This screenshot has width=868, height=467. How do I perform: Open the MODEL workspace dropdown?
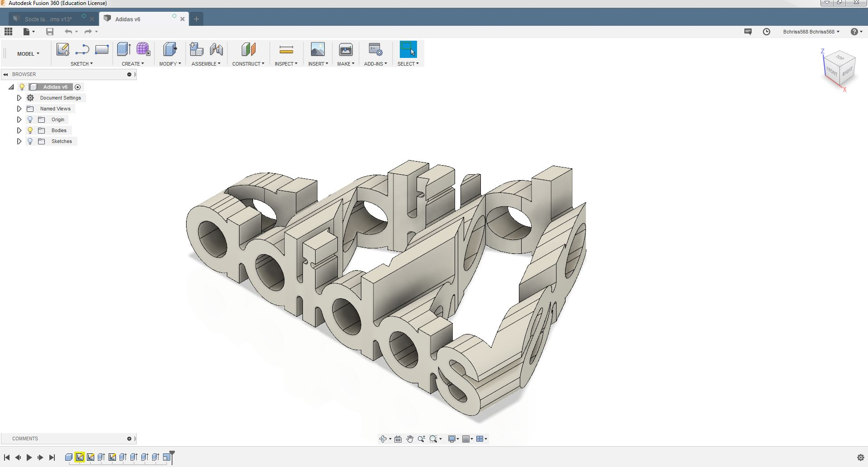28,53
